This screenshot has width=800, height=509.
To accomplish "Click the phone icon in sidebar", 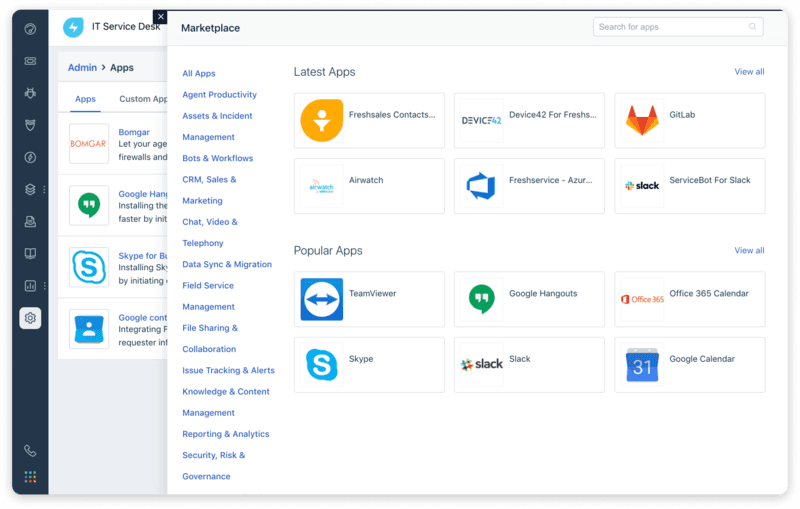I will coord(30,450).
